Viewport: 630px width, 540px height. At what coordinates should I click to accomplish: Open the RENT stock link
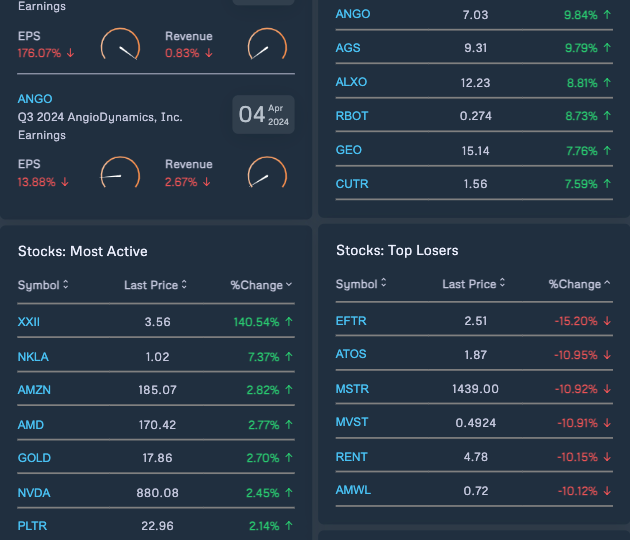tap(352, 457)
